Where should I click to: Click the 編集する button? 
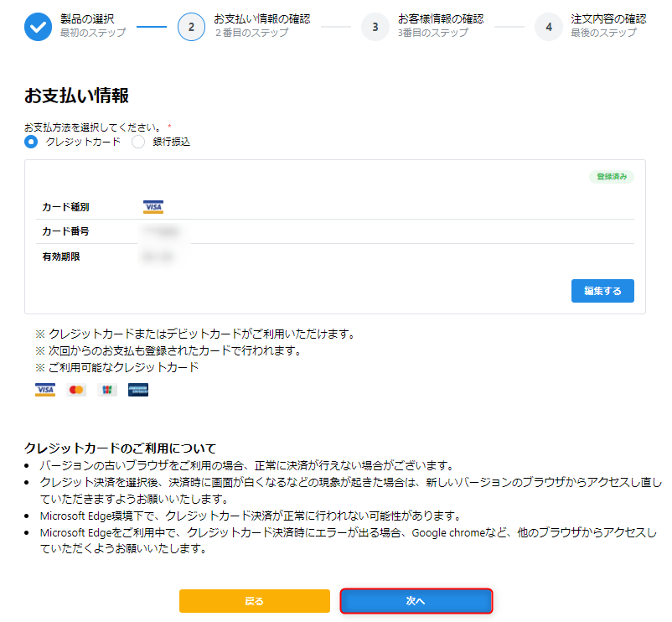pos(602,291)
